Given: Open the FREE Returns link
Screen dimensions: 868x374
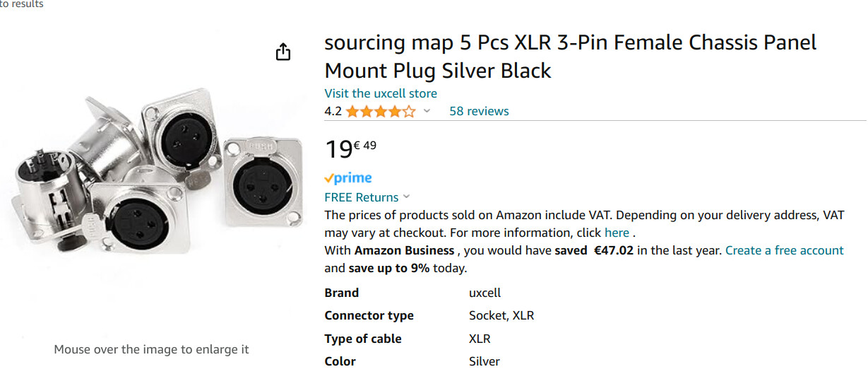Looking at the screenshot, I should 361,197.
